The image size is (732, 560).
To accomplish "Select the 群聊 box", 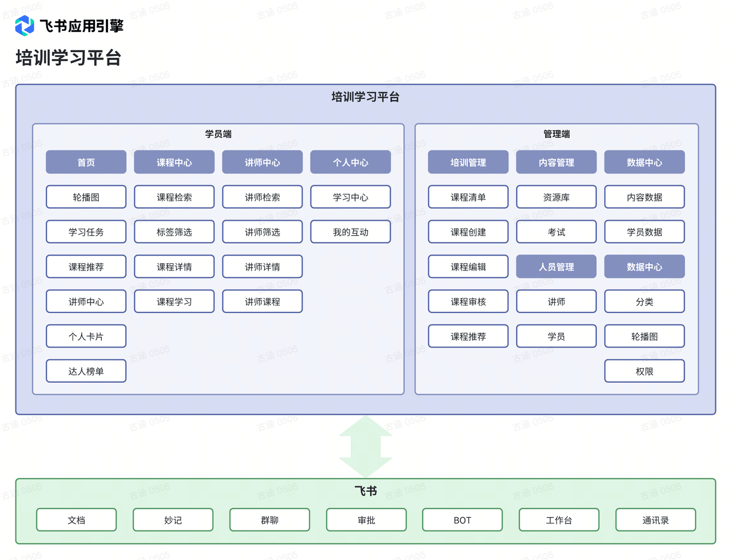I will pyautogui.click(x=270, y=520).
